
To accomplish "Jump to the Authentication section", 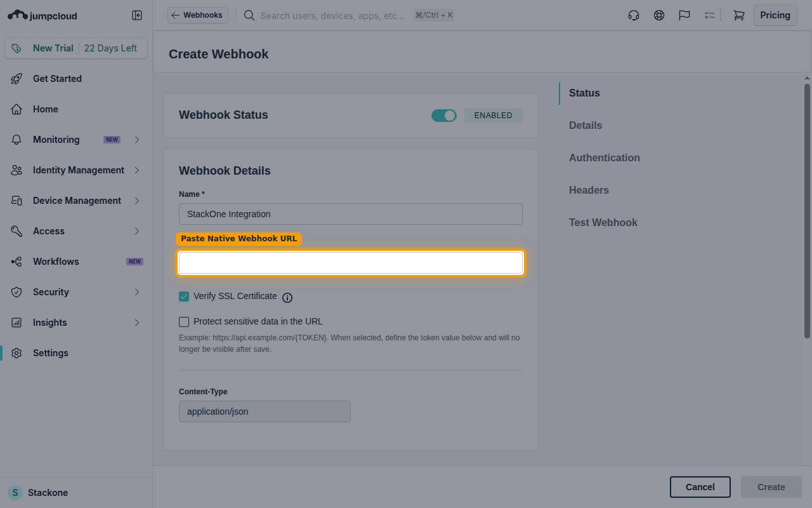I will [605, 158].
